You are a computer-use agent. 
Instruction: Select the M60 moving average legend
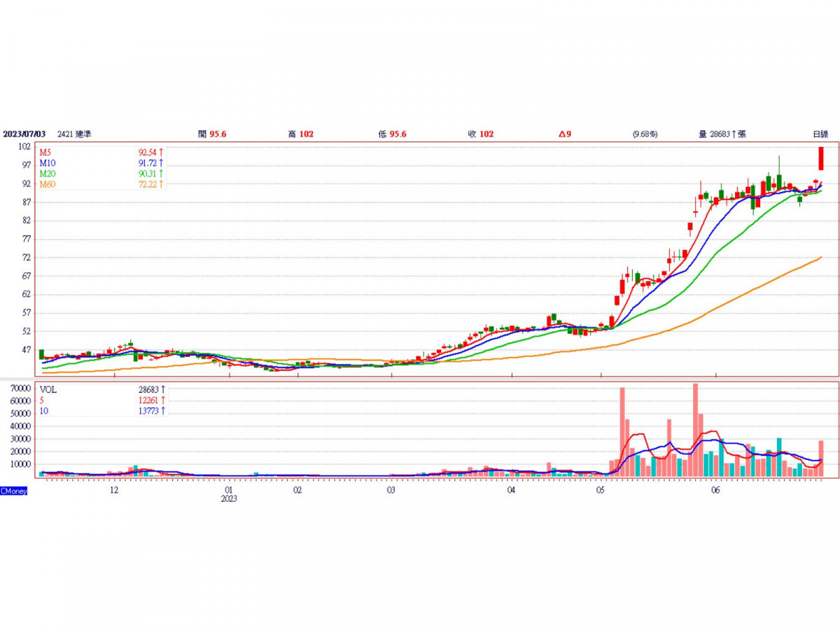pos(101,183)
